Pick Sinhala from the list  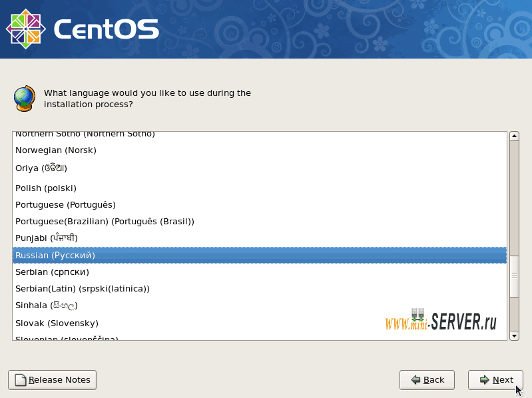(260, 305)
